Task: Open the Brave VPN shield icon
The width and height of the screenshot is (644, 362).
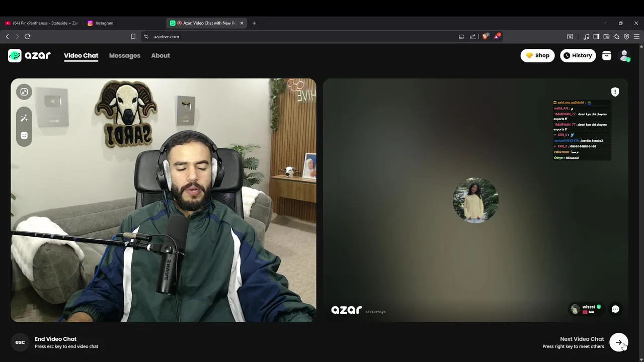Action: point(626,36)
